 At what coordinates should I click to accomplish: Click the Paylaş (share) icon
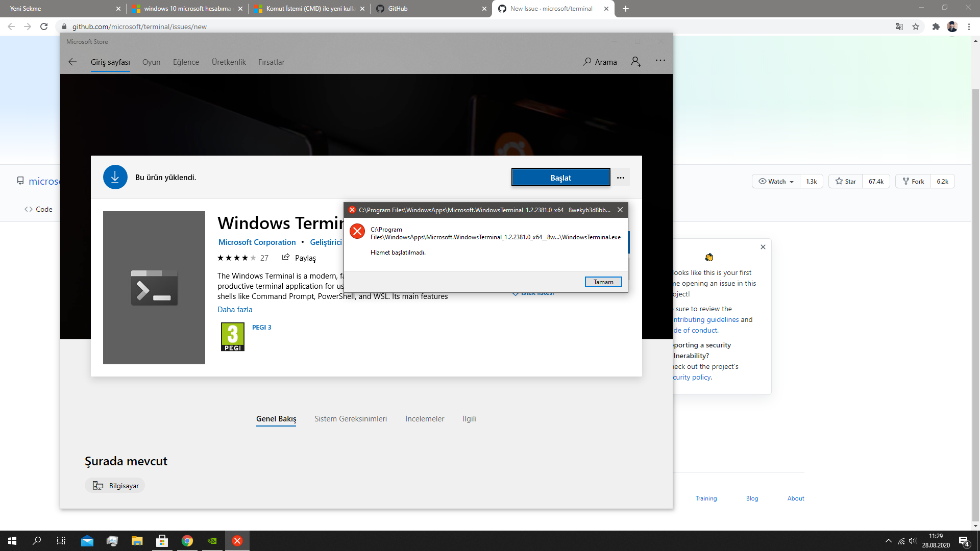click(286, 257)
